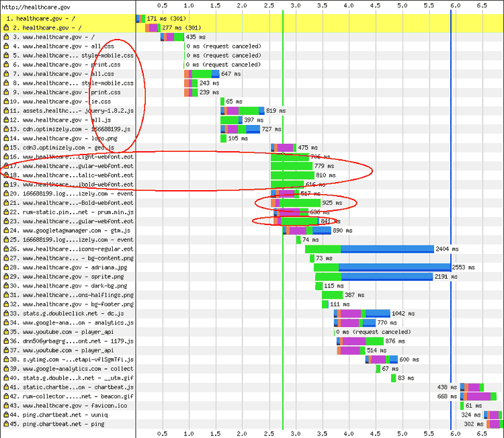Click lock icon beside row 42 beacon.gif
This screenshot has height=438, width=504.
[6, 396]
